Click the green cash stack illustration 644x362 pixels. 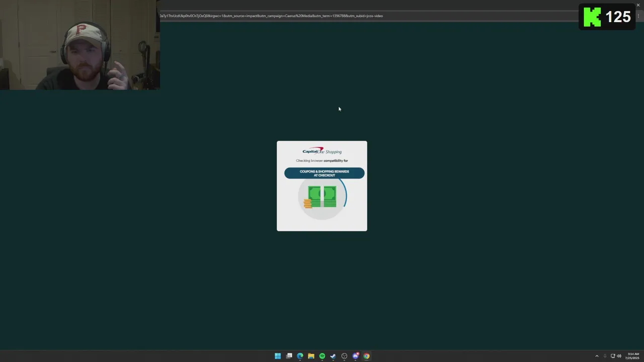pyautogui.click(x=320, y=197)
